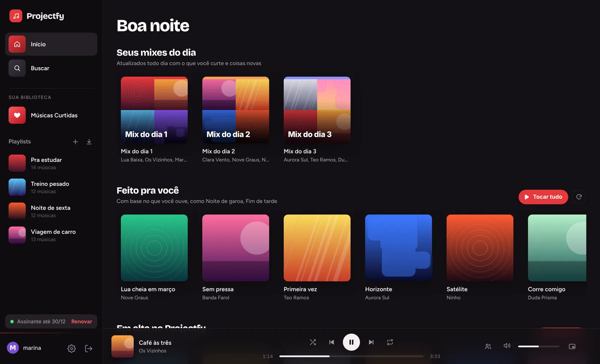Mute with the speaker icon
This screenshot has height=364, width=600.
point(507,346)
